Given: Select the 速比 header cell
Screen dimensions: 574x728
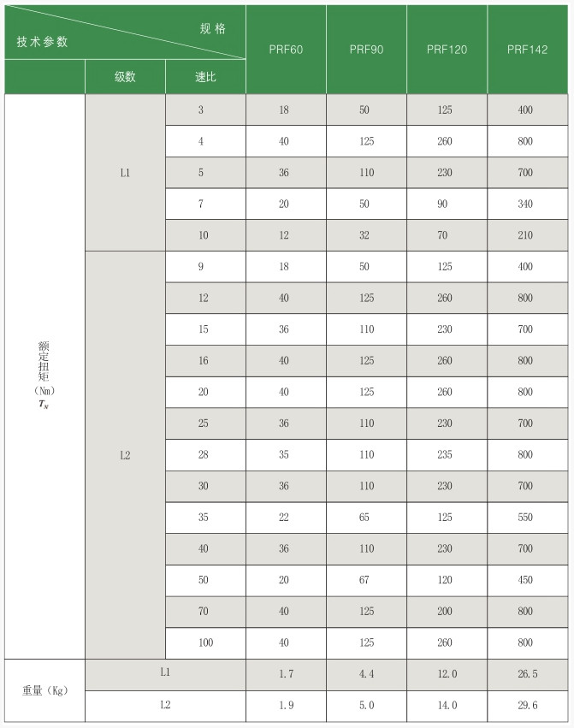Looking at the screenshot, I should click(205, 77).
